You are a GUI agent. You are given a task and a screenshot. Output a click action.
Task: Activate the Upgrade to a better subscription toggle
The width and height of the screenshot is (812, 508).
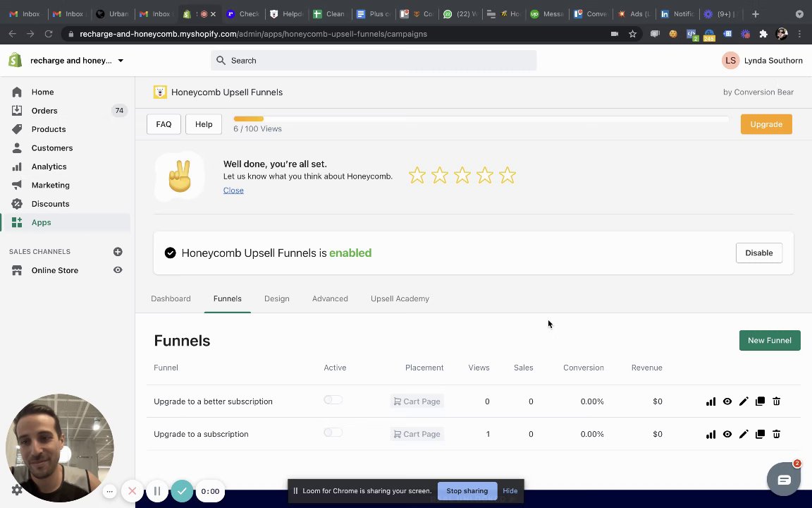(x=333, y=399)
